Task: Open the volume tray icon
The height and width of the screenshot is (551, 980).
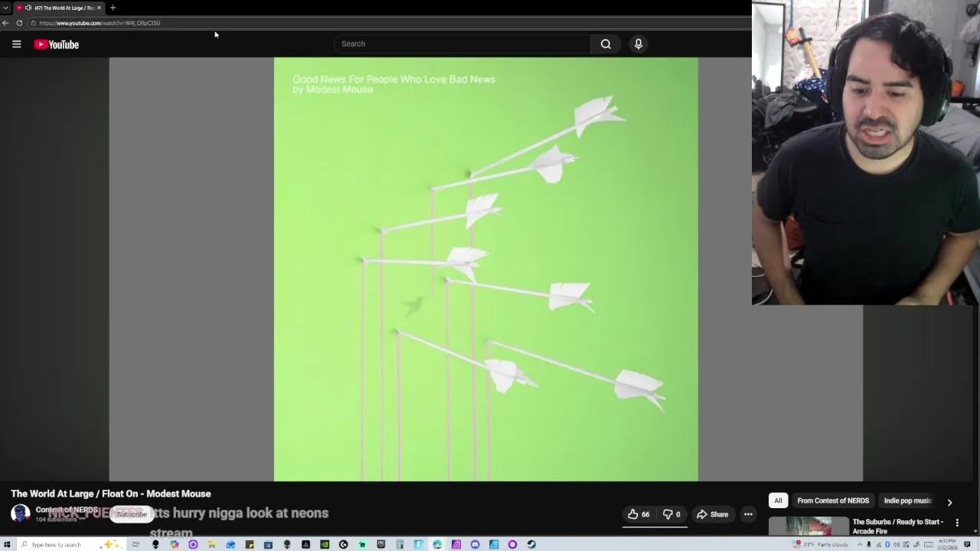Action: click(897, 544)
